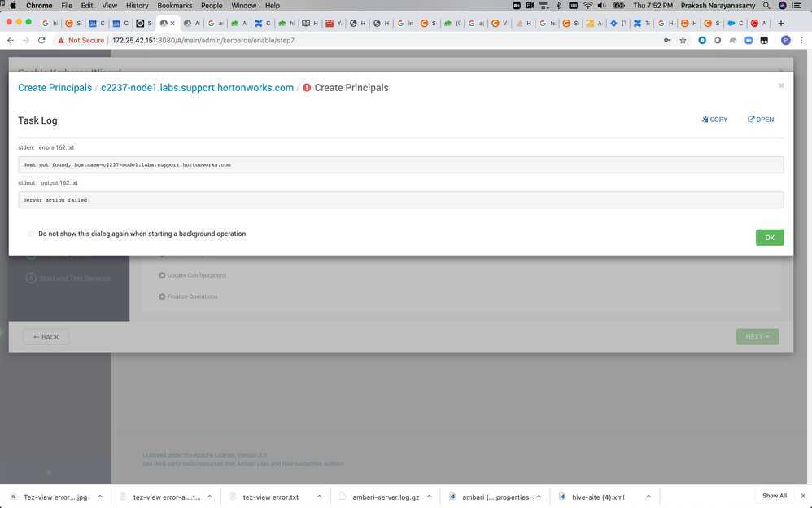Open the Help menu
Image resolution: width=812 pixels, height=508 pixels.
(x=273, y=5)
